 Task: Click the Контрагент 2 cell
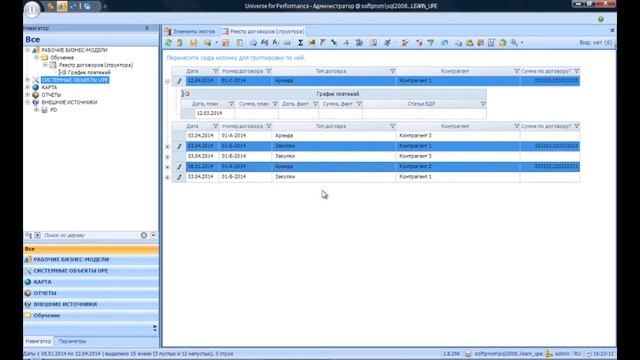click(x=458, y=167)
